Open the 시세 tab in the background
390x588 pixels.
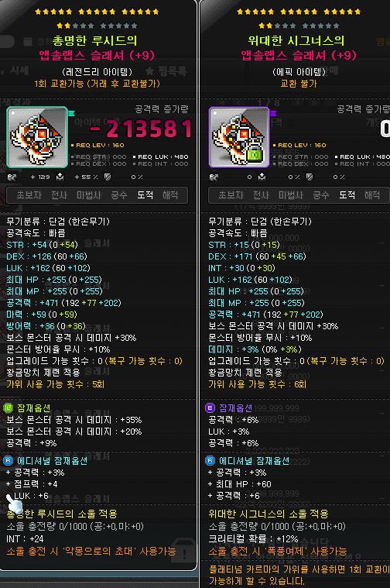19,70
